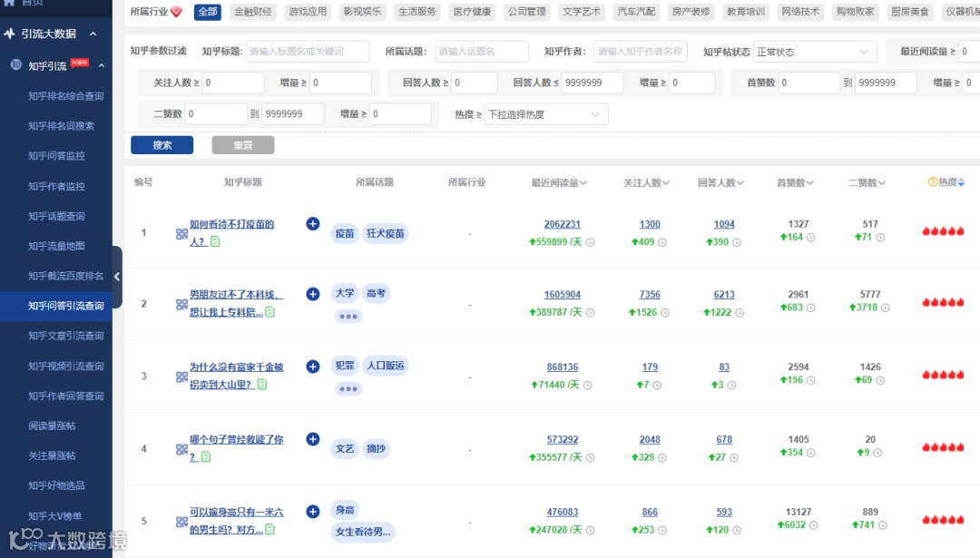Sort by 最近阅读量 column
980x558 pixels.
click(x=559, y=182)
